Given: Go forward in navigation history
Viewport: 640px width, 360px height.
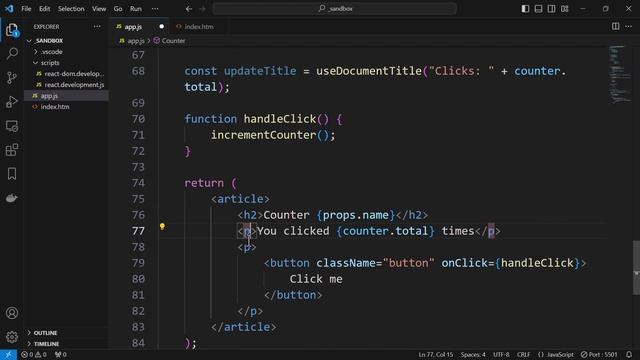Looking at the screenshot, I should tap(202, 9).
